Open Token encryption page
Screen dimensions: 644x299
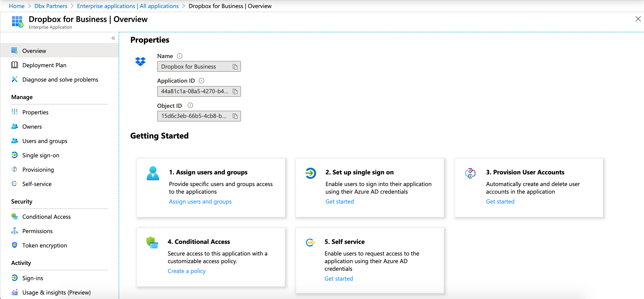[45, 245]
